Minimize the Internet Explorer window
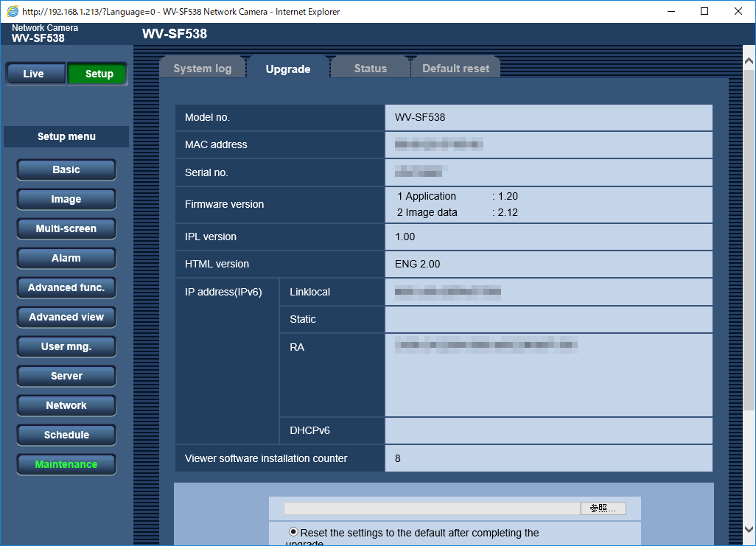The height and width of the screenshot is (546, 756). (x=671, y=11)
